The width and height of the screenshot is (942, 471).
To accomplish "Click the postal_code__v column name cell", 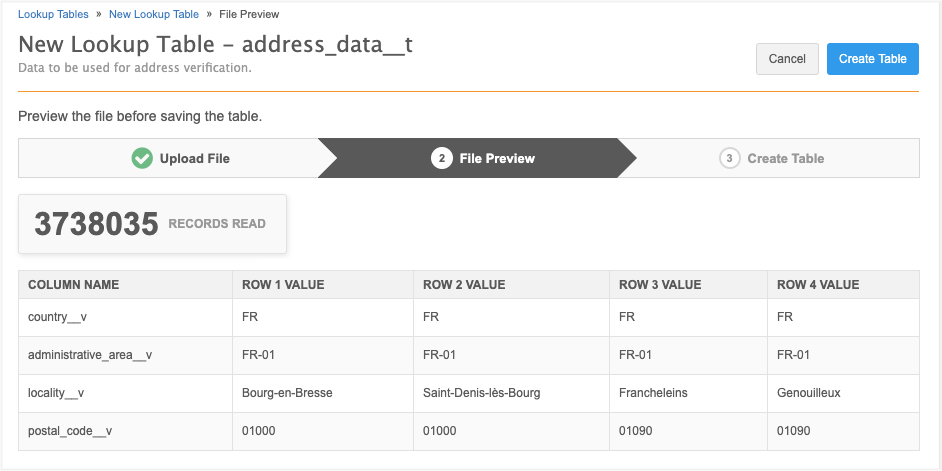I will (x=70, y=431).
